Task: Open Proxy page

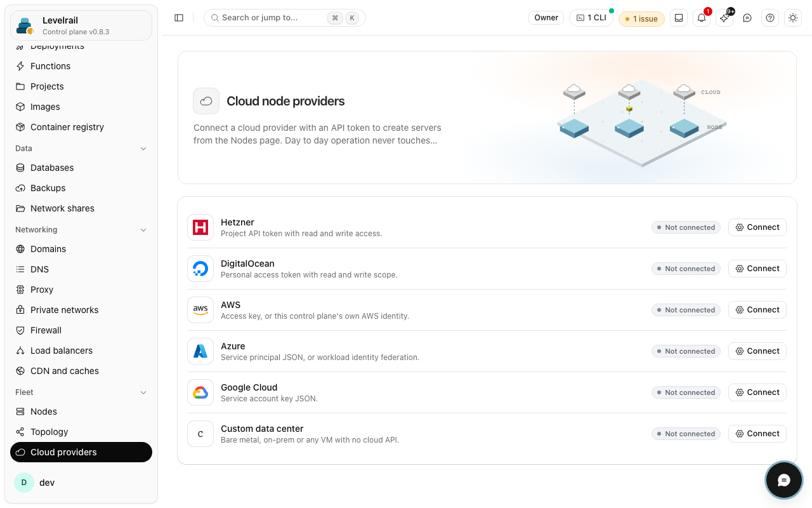Action: pyautogui.click(x=81, y=290)
